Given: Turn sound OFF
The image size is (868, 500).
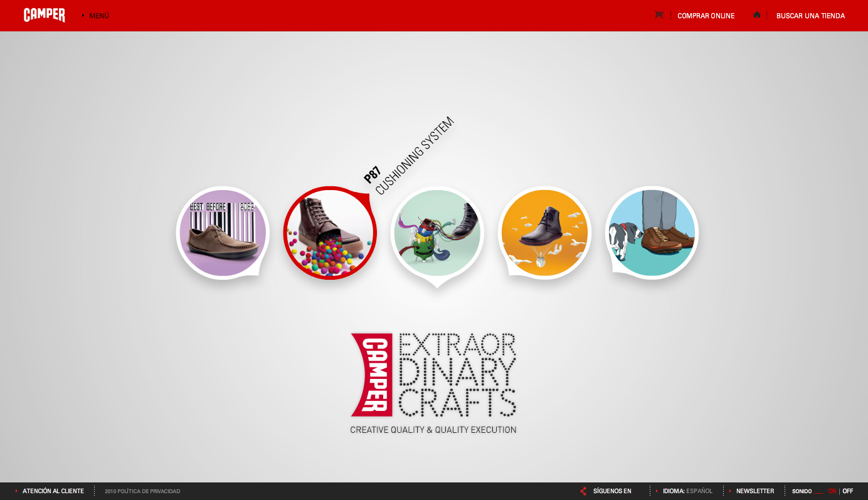Looking at the screenshot, I should pos(848,491).
